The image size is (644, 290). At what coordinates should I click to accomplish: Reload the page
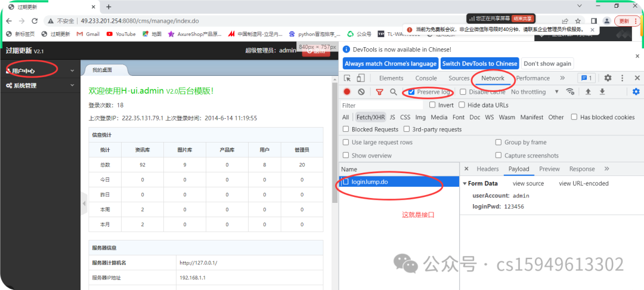(35, 21)
